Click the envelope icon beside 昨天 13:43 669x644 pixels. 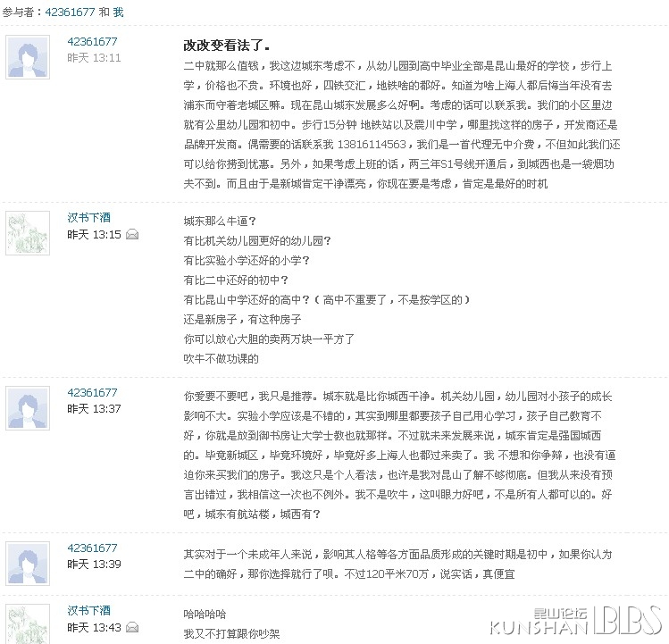(x=132, y=627)
